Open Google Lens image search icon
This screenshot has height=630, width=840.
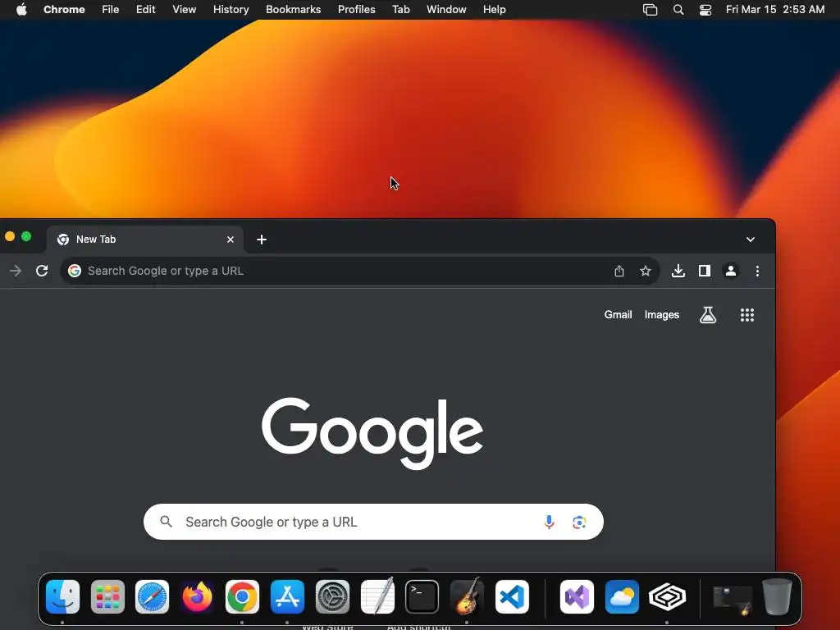pyautogui.click(x=579, y=522)
